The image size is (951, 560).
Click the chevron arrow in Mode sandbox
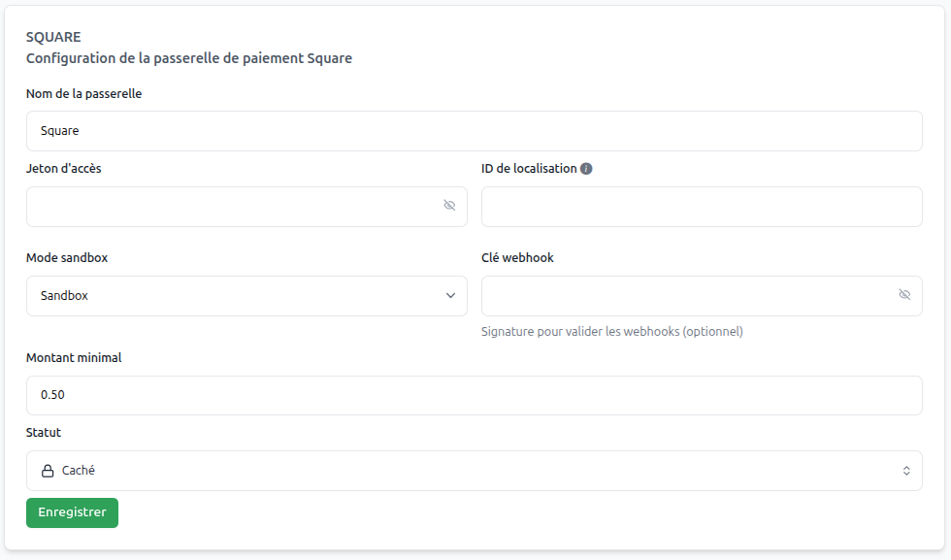tap(450, 296)
